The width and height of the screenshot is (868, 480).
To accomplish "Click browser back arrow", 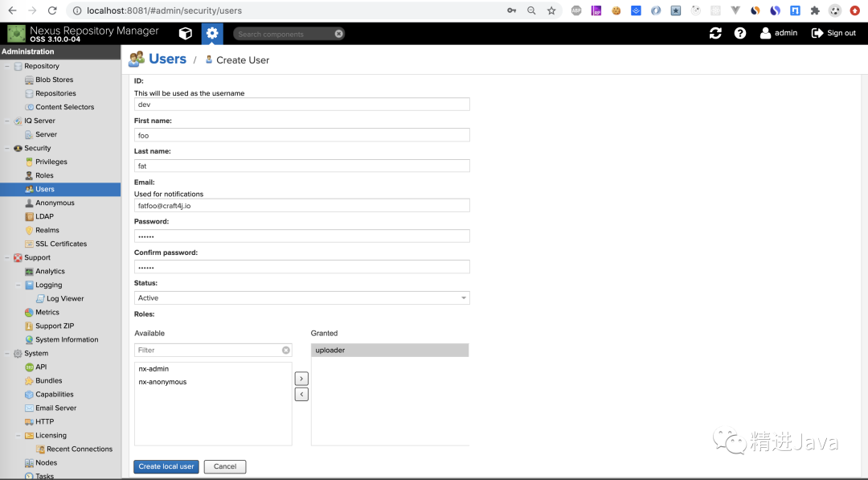I will [x=12, y=10].
